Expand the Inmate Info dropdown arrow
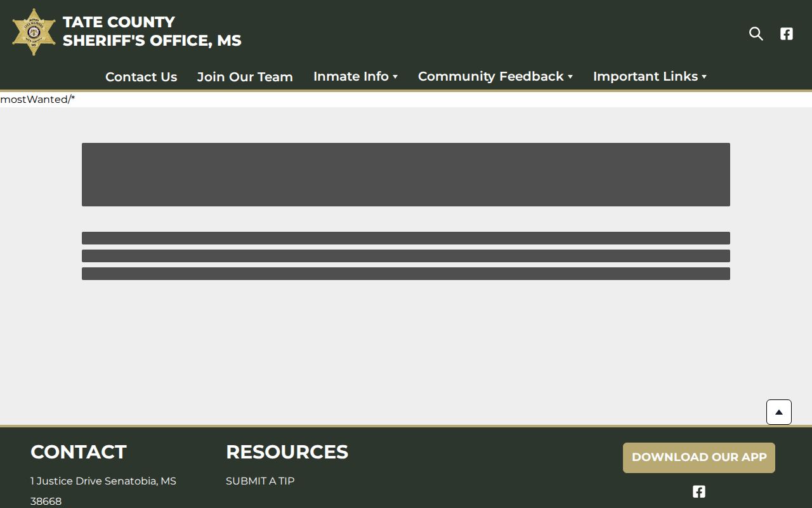Screen dimensions: 812x508 pos(395,77)
